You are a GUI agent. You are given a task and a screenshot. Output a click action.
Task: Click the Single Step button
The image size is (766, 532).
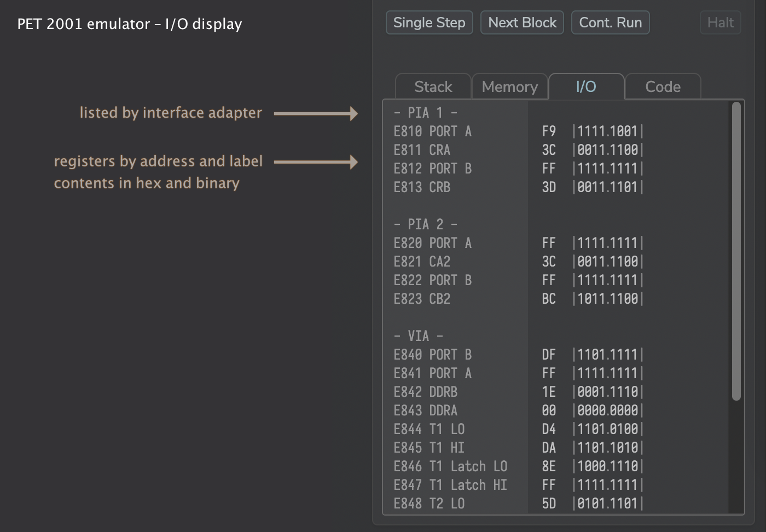[430, 22]
